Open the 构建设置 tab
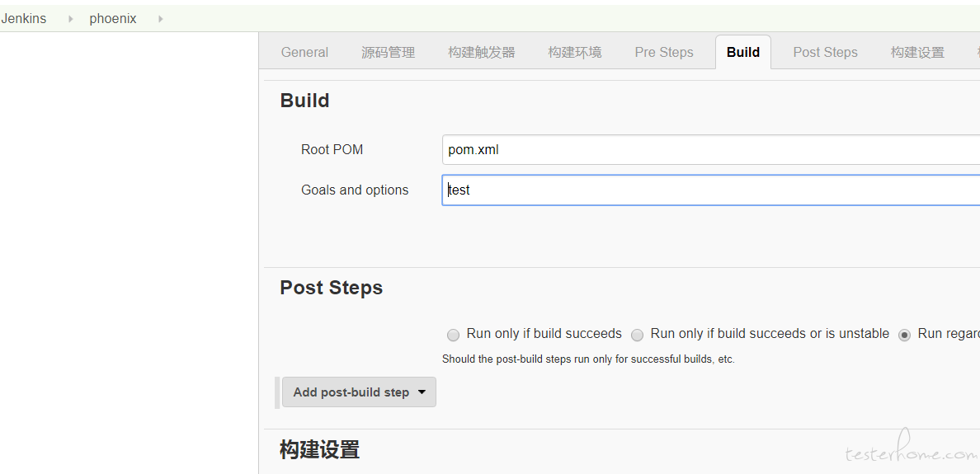The height and width of the screenshot is (474, 980). tap(917, 53)
